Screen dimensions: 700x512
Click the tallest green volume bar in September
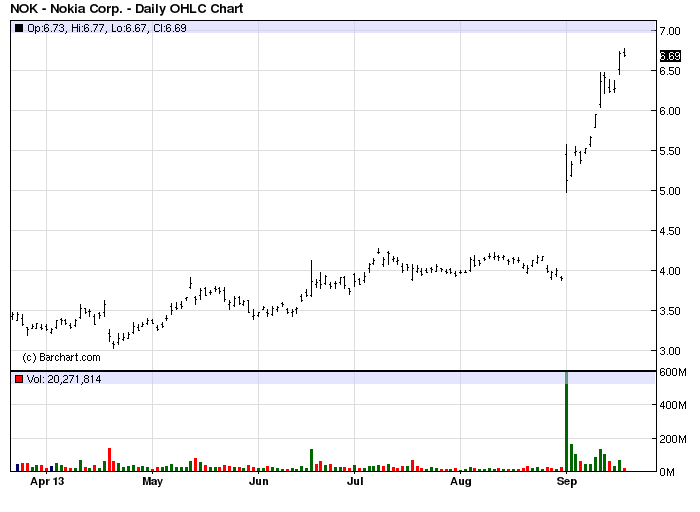click(567, 421)
